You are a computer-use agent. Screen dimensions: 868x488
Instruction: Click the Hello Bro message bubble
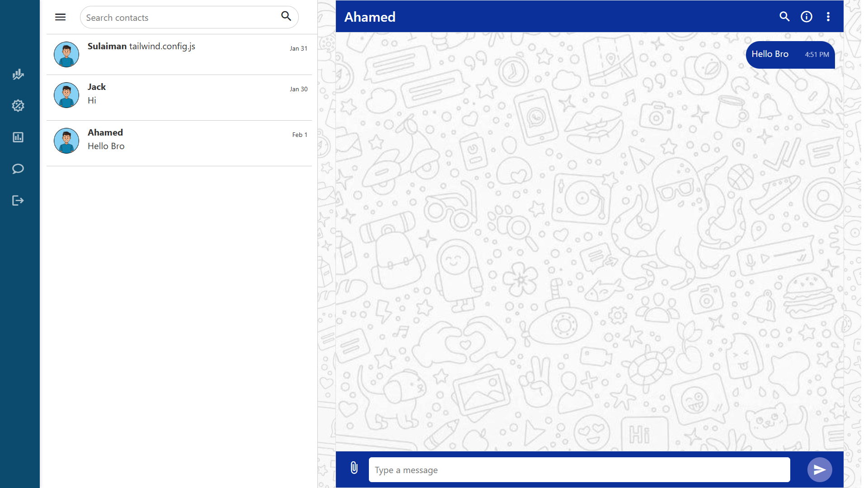789,55
